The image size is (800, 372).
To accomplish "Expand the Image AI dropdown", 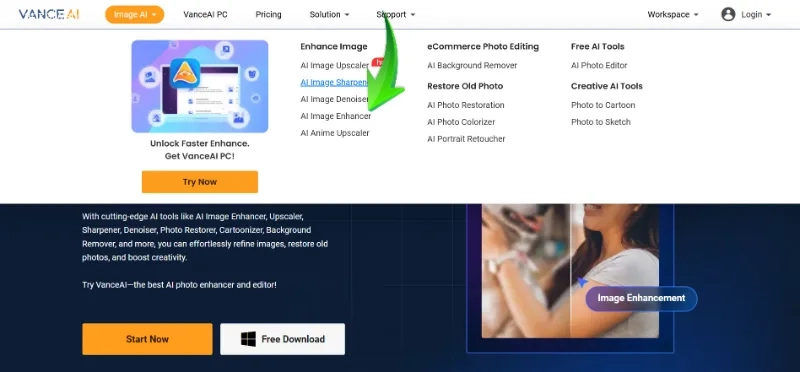I will tap(135, 14).
